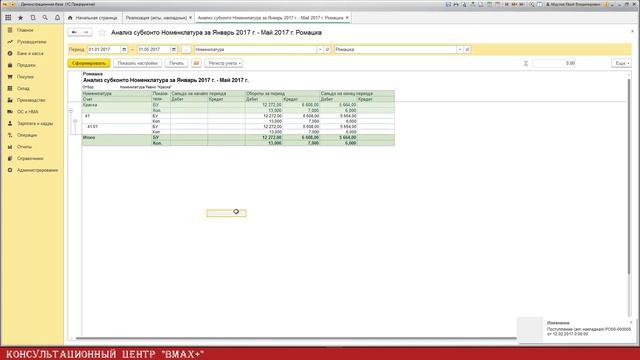Click the Print icon in the title bar
Viewport: 640px width, 360px height.
[x=456, y=4]
